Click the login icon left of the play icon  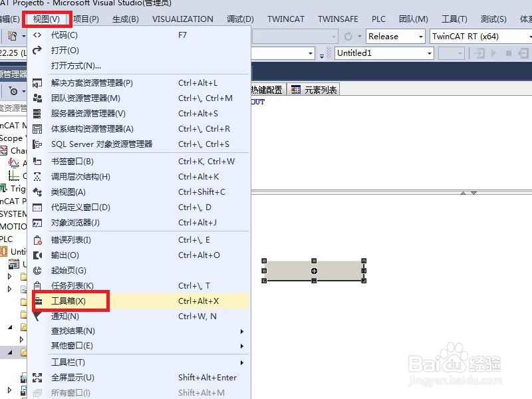pos(479,53)
